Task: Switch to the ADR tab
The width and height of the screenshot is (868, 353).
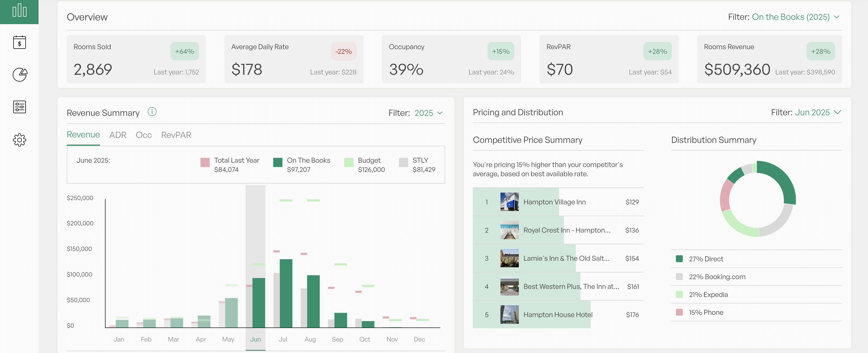Action: [118, 135]
